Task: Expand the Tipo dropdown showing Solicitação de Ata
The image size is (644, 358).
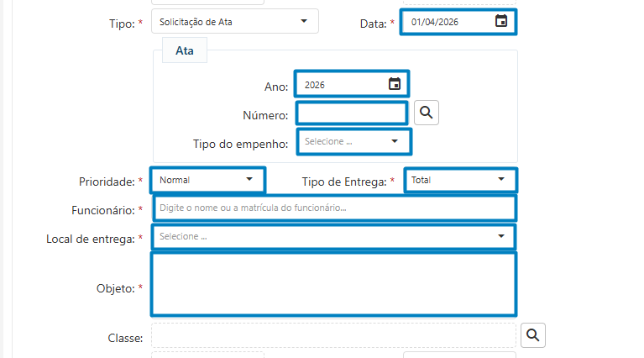Action: tap(235, 22)
